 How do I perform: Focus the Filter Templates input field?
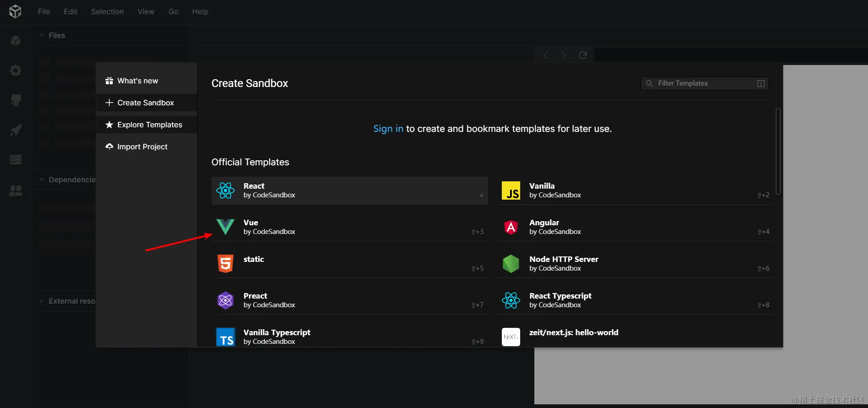point(705,83)
